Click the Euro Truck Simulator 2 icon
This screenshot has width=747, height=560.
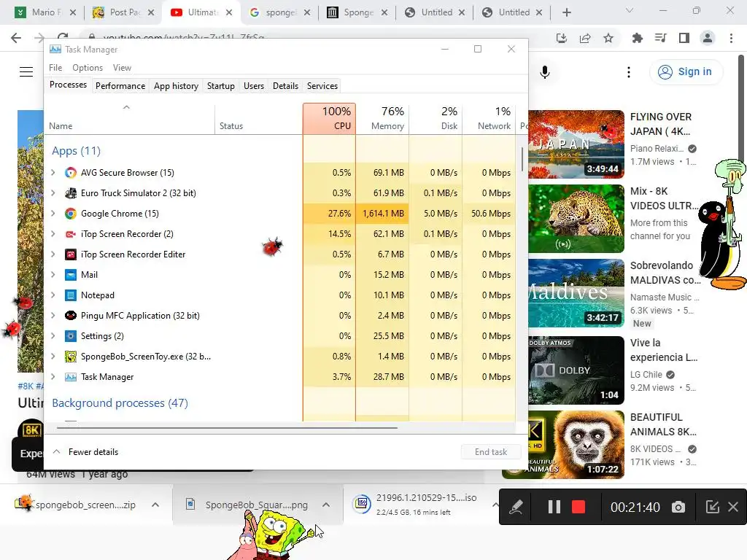[71, 193]
